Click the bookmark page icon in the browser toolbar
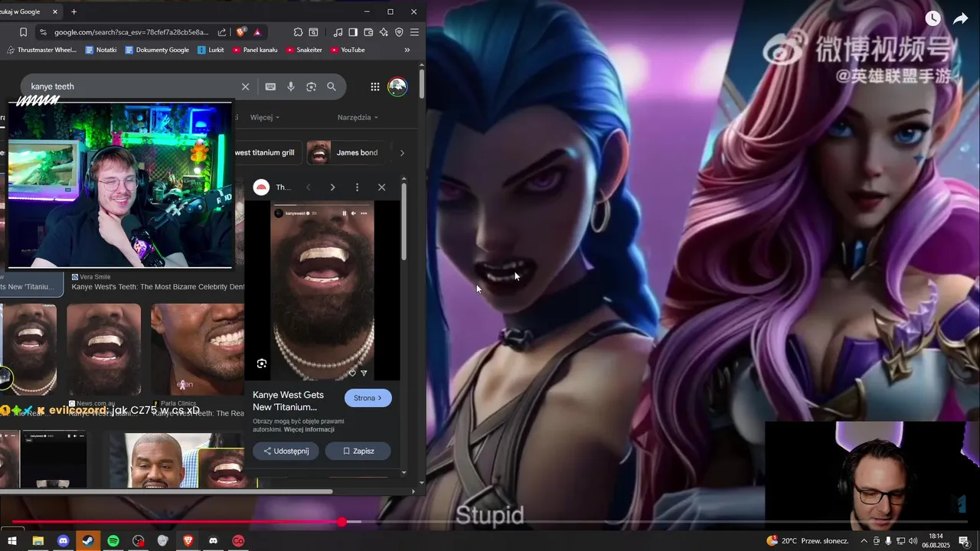This screenshot has height=551, width=980. [x=23, y=32]
